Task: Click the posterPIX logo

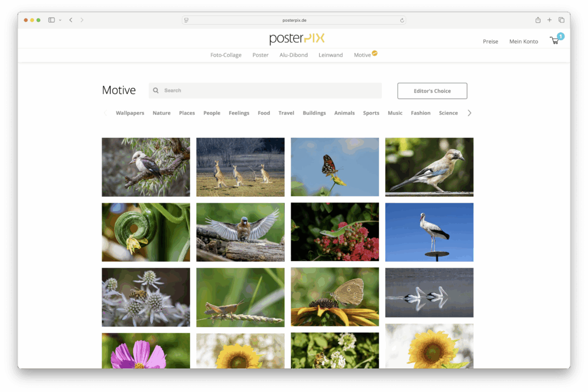Action: click(x=297, y=38)
